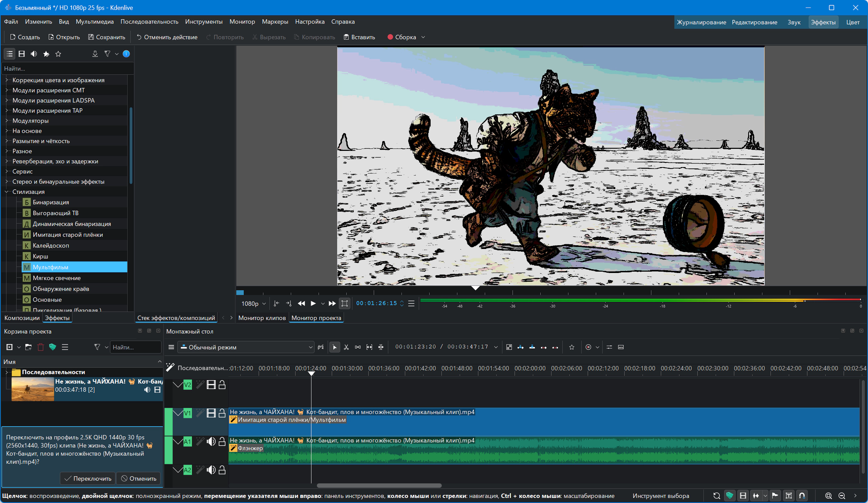Delete clip with red trash icon
The height and width of the screenshot is (503, 868).
pyautogui.click(x=41, y=347)
